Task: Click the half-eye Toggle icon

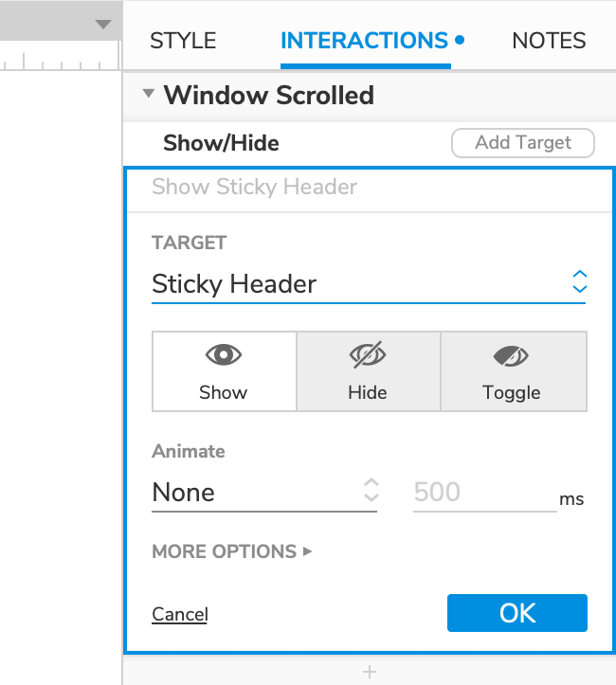Action: point(512,355)
